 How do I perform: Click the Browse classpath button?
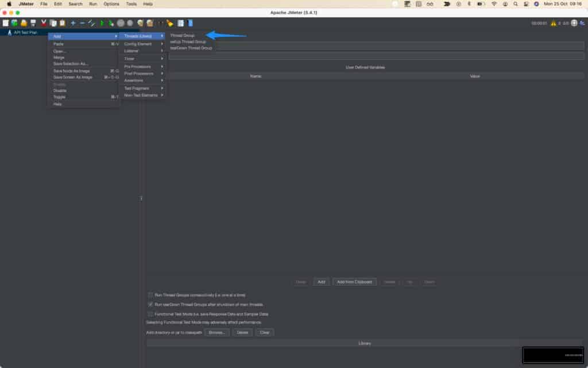pos(217,333)
